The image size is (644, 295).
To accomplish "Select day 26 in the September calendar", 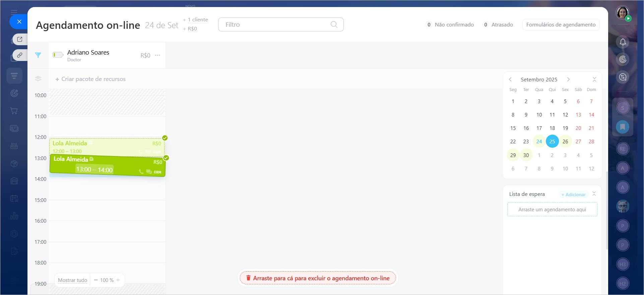I will (x=565, y=141).
